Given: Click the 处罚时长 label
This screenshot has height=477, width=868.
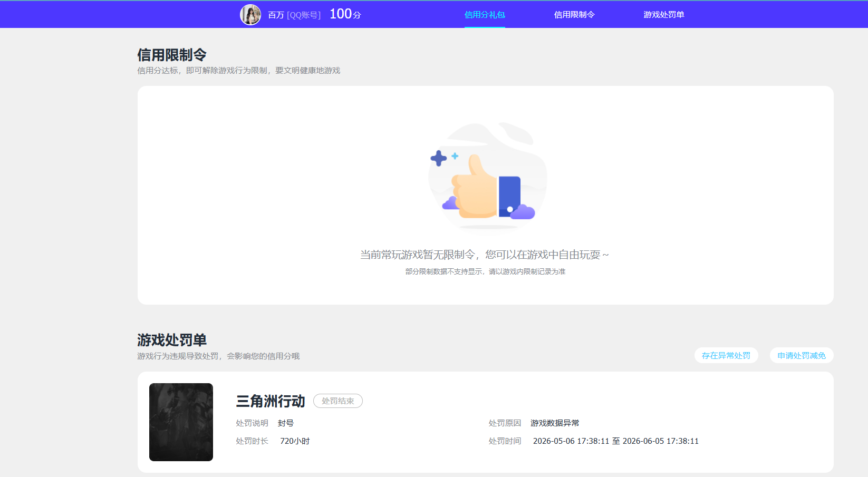Looking at the screenshot, I should point(252,441).
